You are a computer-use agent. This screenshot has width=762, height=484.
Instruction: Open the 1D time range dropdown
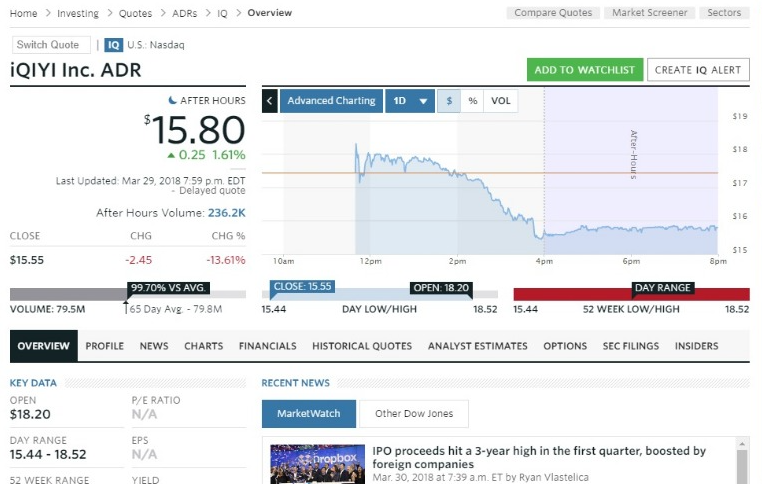[410, 101]
